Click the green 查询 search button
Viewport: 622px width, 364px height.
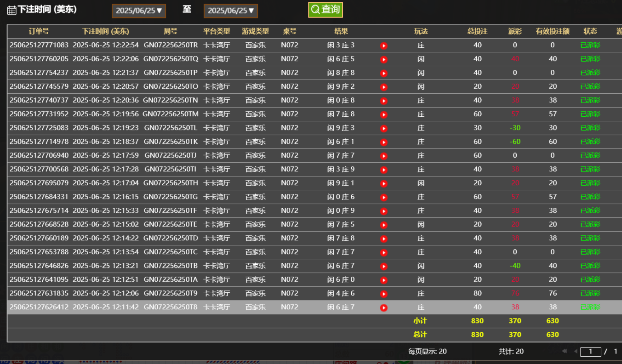tap(325, 10)
